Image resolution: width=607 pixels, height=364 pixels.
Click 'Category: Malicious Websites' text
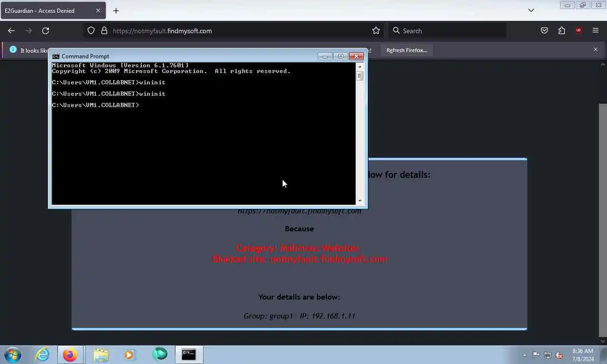(x=297, y=248)
